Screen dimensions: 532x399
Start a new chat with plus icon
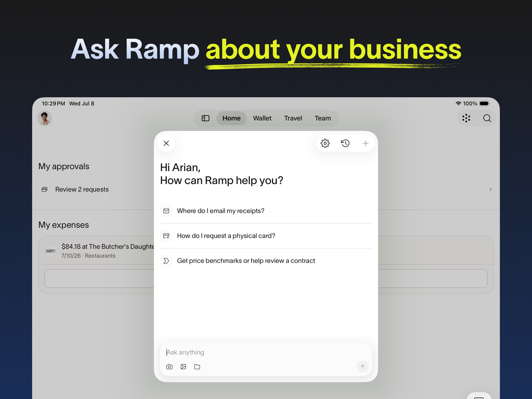coord(366,143)
